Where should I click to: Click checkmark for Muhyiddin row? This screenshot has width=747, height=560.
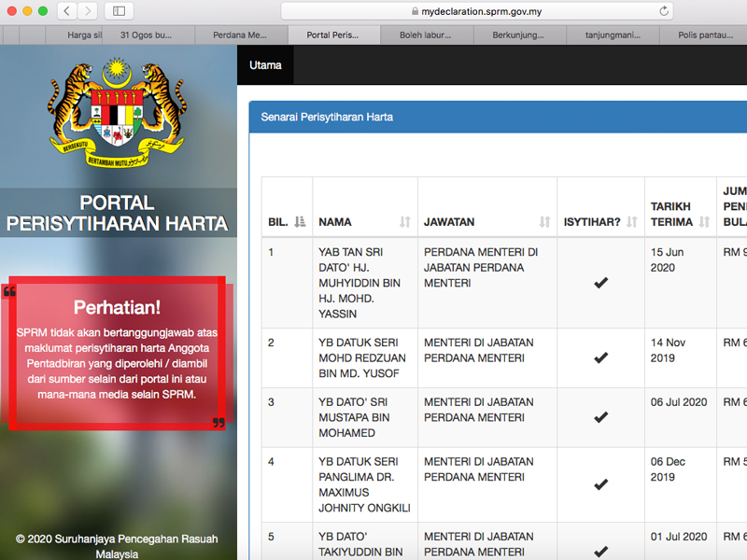click(600, 283)
